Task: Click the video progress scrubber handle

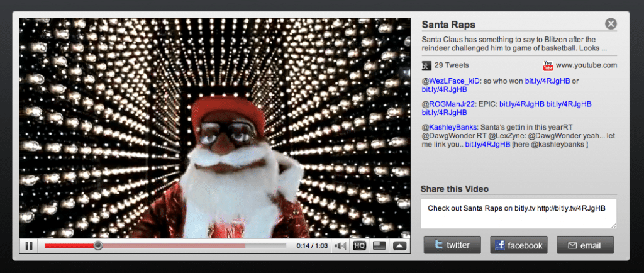Action: pyautogui.click(x=98, y=246)
